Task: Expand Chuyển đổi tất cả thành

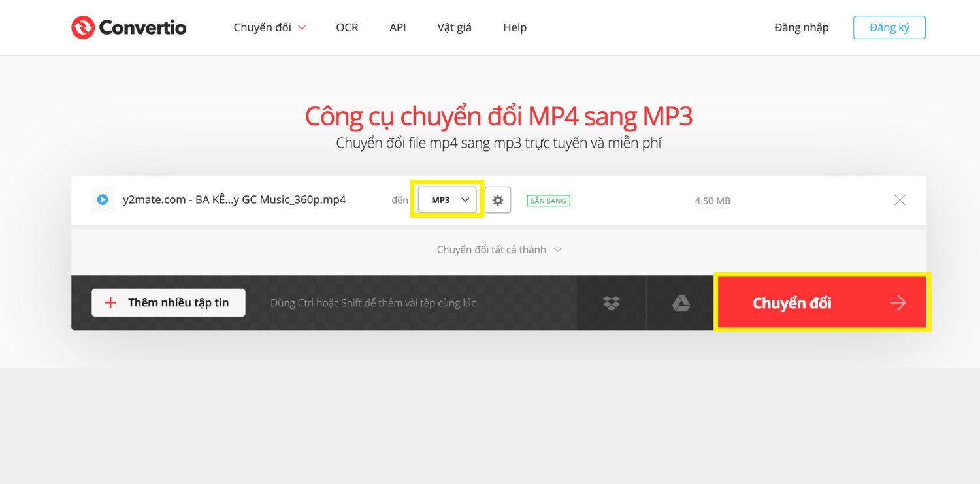Action: click(x=499, y=250)
